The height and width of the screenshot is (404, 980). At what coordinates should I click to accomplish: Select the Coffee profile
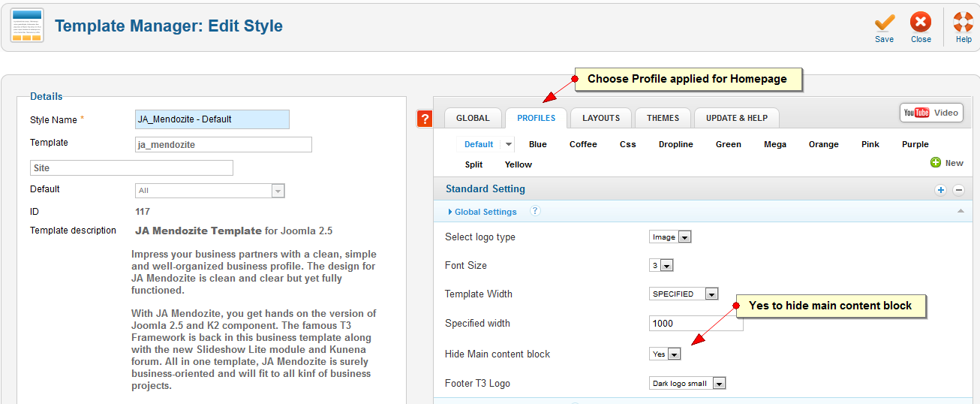583,144
